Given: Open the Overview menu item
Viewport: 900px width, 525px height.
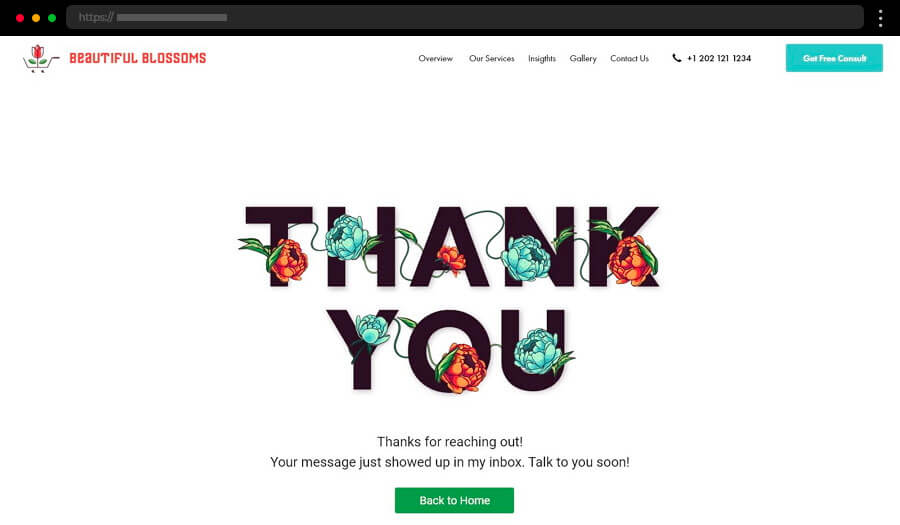Looking at the screenshot, I should click(435, 59).
